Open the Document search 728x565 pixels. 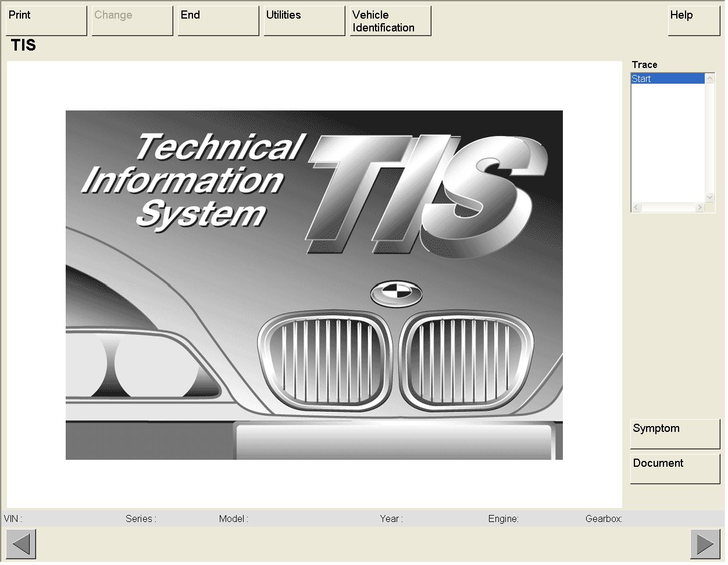tap(675, 469)
